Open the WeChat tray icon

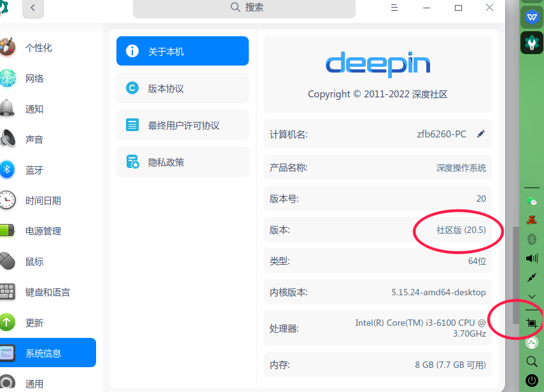click(x=531, y=201)
